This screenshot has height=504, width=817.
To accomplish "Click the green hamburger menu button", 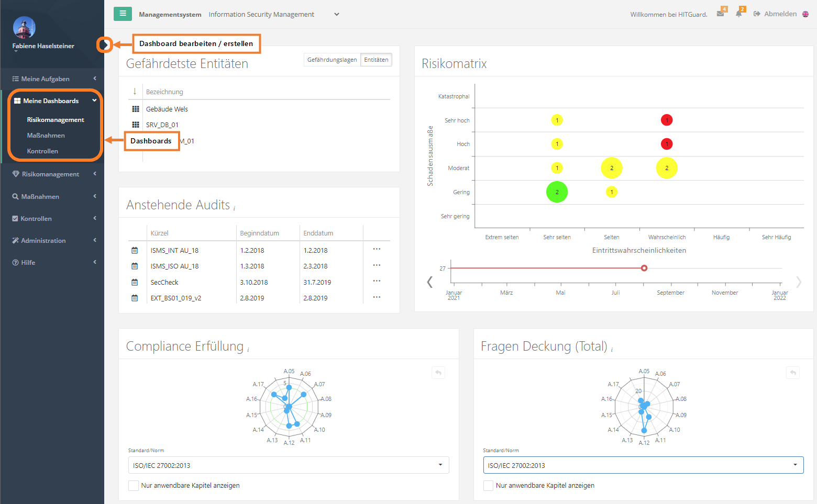I will point(123,14).
